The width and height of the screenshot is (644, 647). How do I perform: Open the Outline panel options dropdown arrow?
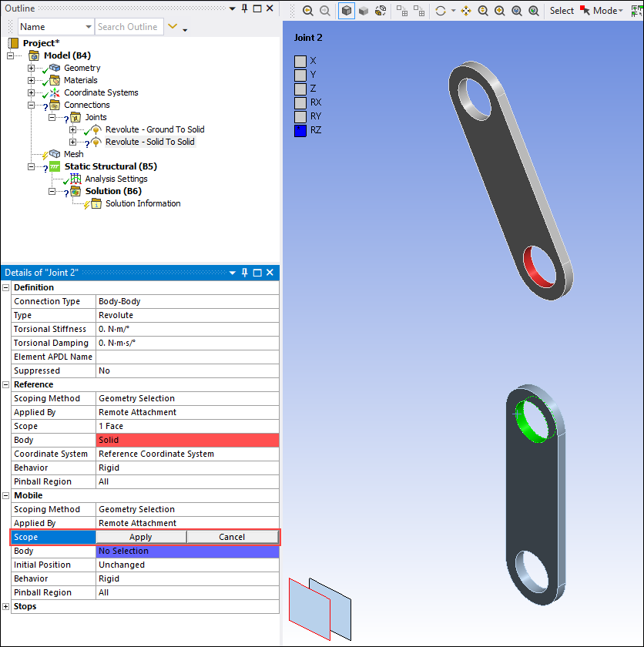233,8
